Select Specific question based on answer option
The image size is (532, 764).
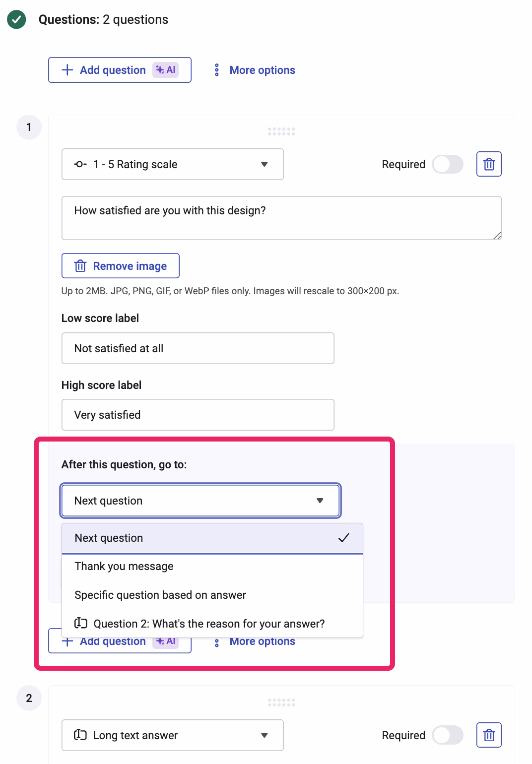pos(160,595)
